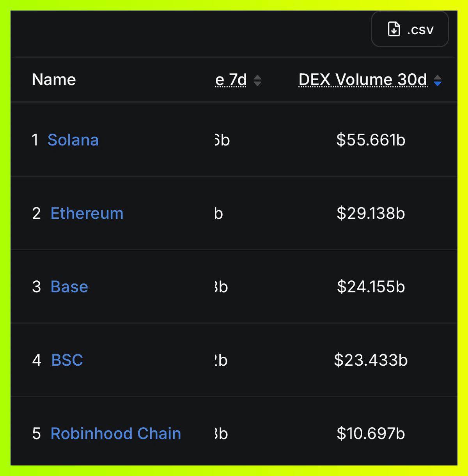The width and height of the screenshot is (468, 476).
Task: Open the Robinhood Chain link
Action: [x=116, y=434]
